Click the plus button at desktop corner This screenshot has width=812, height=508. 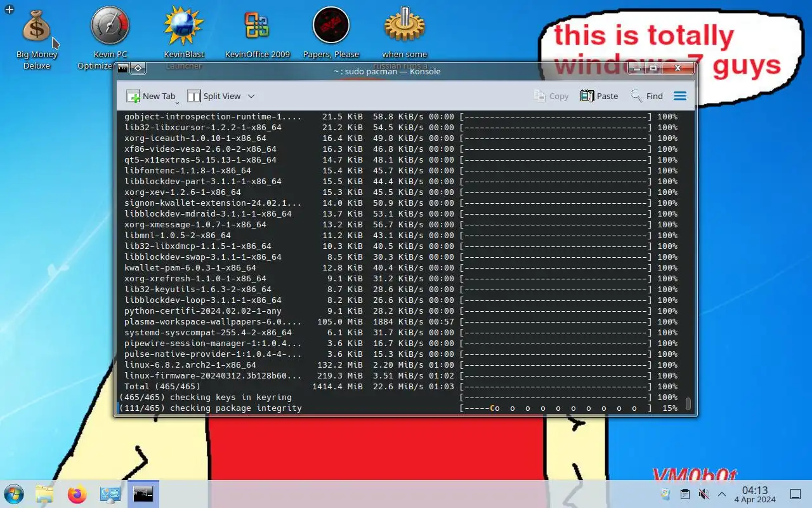(9, 10)
